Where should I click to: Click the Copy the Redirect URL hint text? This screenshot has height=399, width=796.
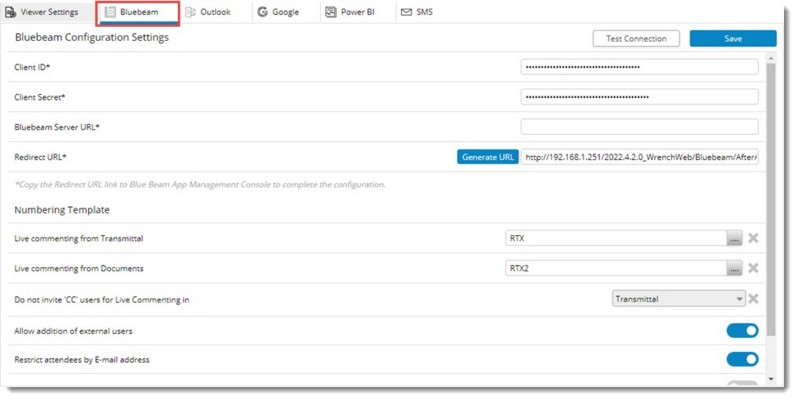point(200,185)
